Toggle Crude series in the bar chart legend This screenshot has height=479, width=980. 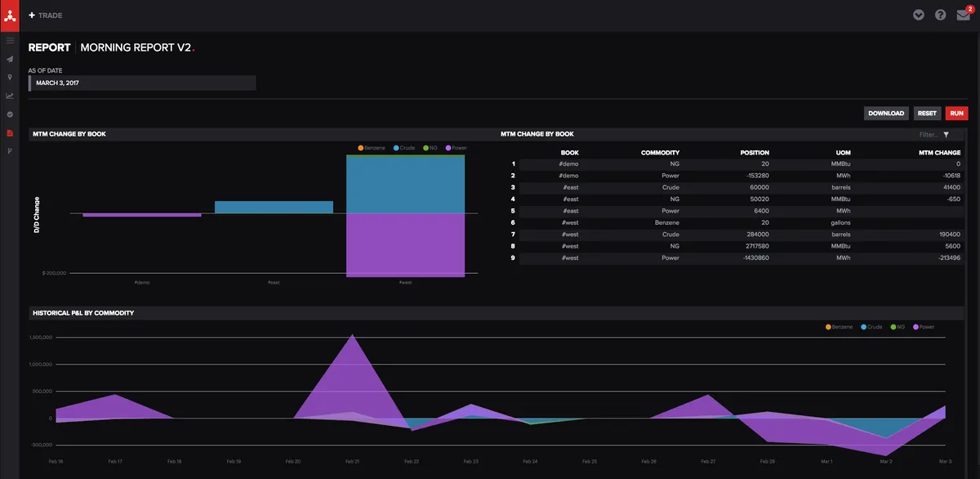click(404, 148)
